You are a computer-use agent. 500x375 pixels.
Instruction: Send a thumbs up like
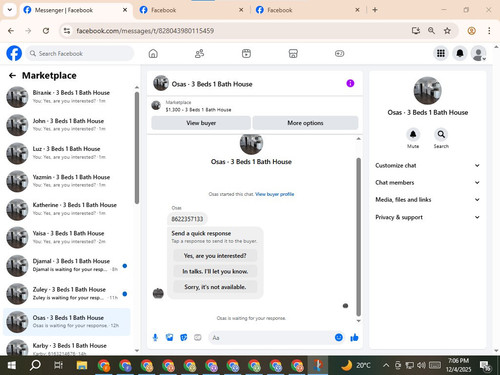(354, 338)
